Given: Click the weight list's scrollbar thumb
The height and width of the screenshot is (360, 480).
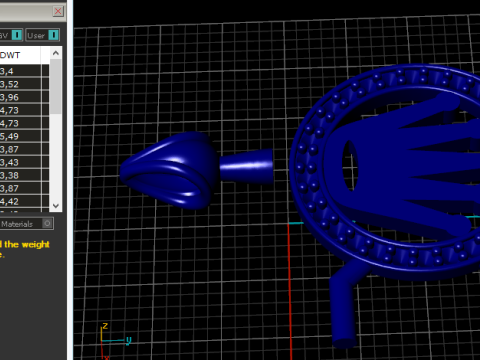Looking at the screenshot, I should pyautogui.click(x=56, y=87).
